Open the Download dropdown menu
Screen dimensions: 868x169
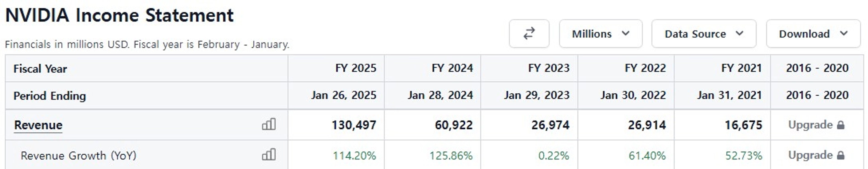[813, 33]
